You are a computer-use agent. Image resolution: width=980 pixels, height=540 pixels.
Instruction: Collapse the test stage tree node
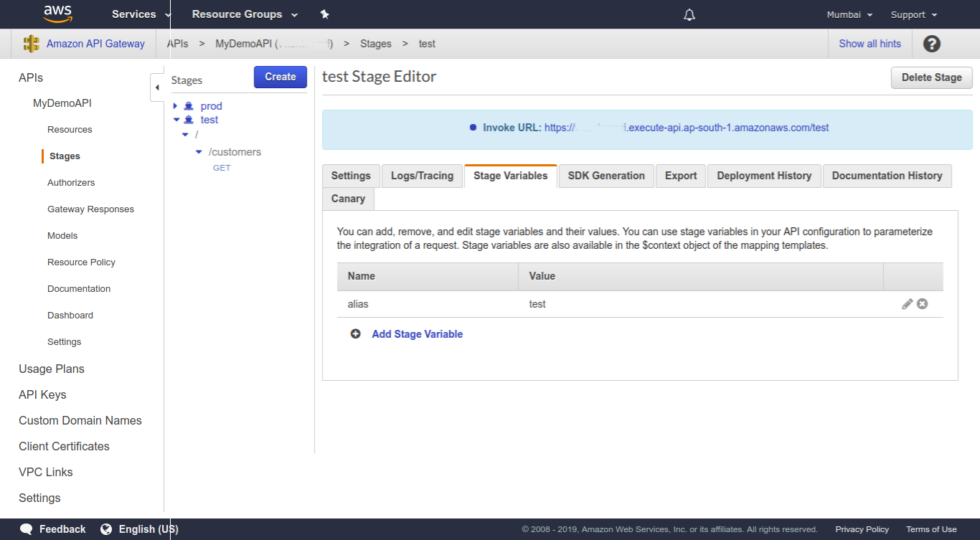pyautogui.click(x=176, y=120)
